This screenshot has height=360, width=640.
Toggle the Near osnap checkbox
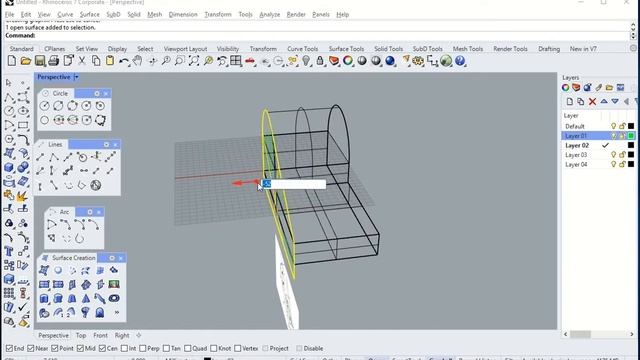(x=31, y=349)
